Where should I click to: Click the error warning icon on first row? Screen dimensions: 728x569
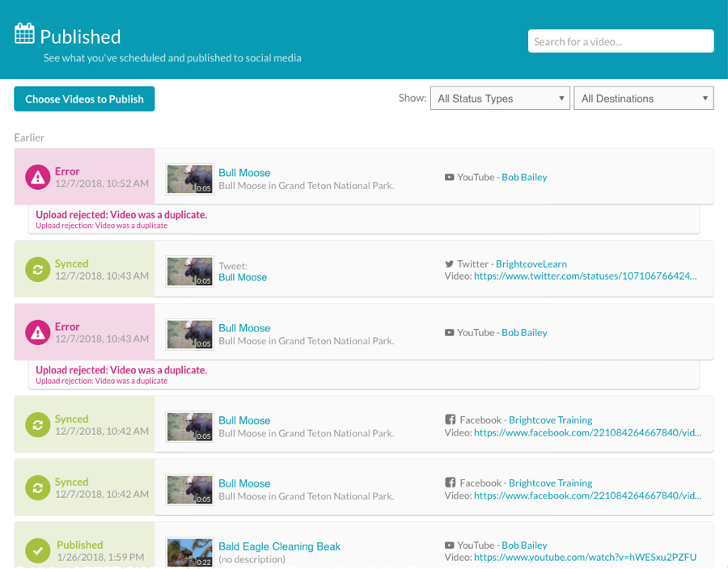click(38, 177)
